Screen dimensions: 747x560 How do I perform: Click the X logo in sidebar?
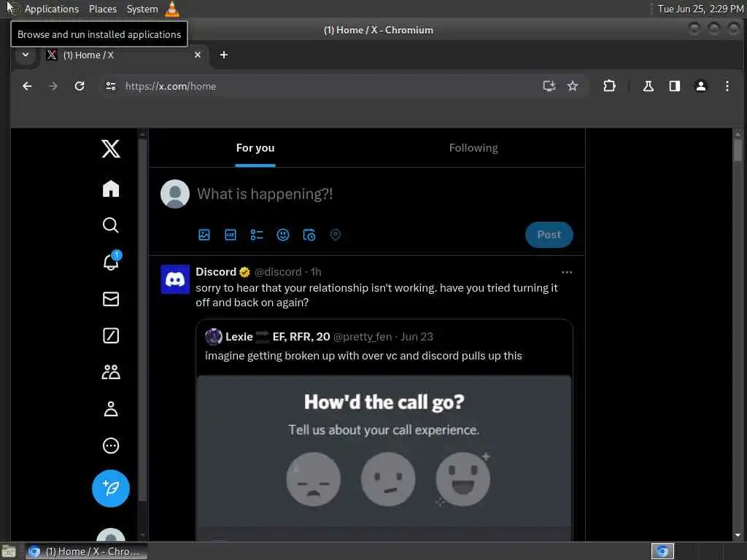point(111,149)
